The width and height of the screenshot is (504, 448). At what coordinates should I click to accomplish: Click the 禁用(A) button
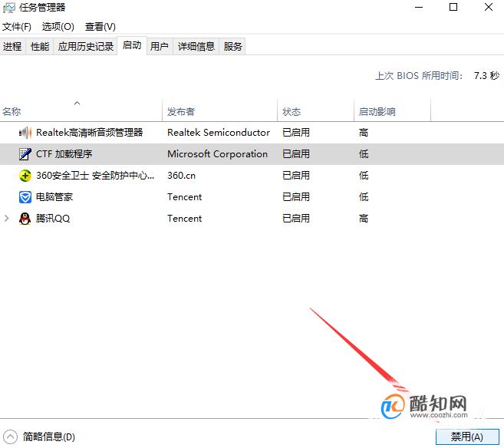[x=467, y=436]
